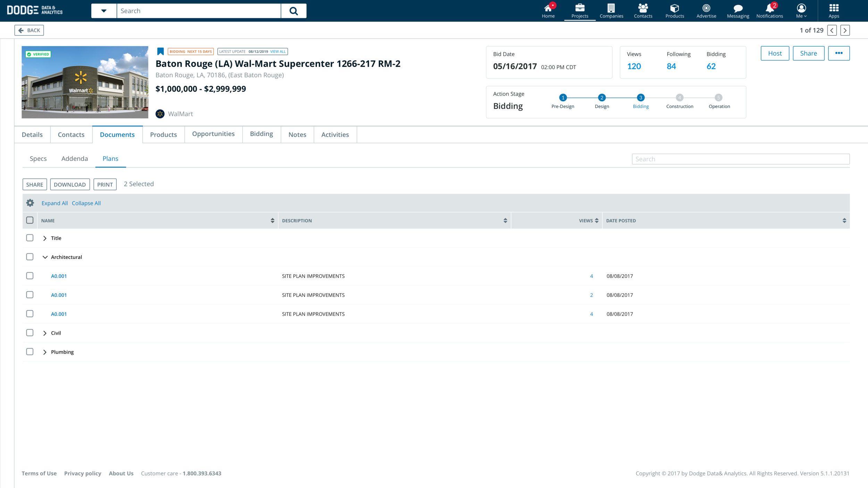Check the Plumbing folder checkbox

[30, 352]
